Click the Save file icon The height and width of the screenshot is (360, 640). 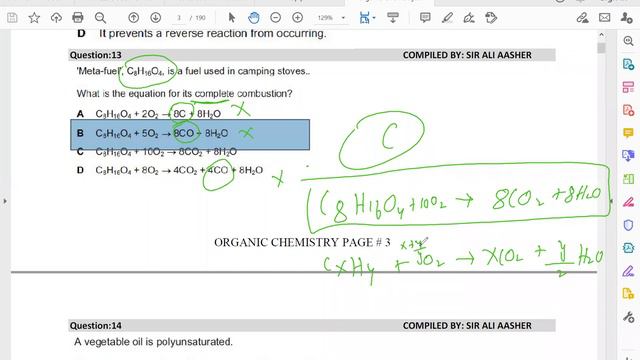(12, 18)
